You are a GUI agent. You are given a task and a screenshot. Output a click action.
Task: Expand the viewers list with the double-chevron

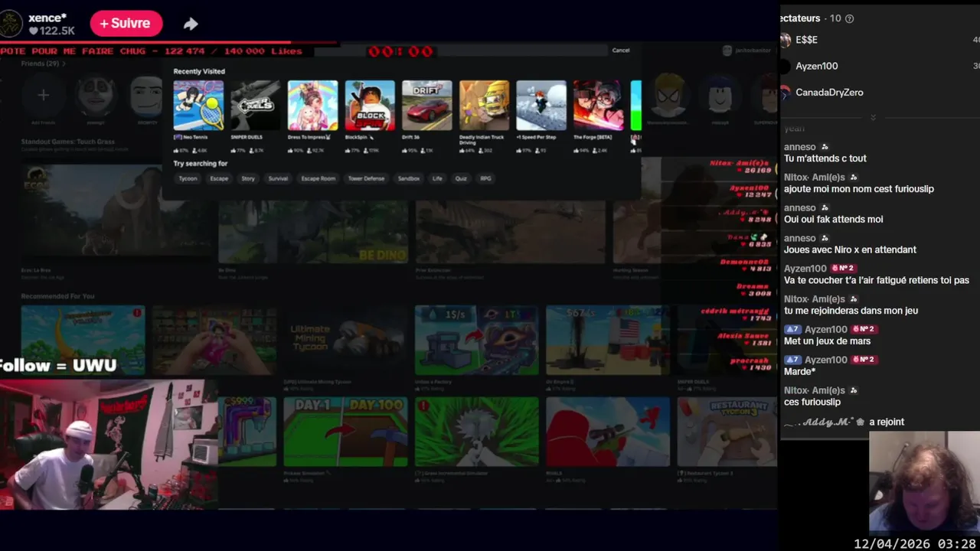pyautogui.click(x=873, y=117)
